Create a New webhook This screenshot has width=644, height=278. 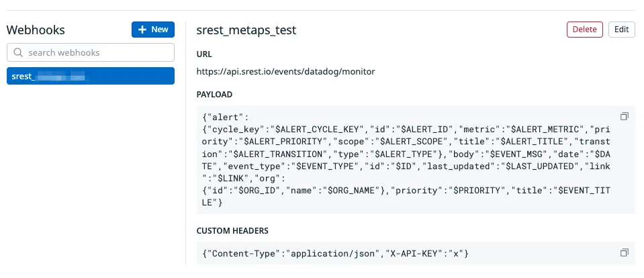(x=153, y=30)
